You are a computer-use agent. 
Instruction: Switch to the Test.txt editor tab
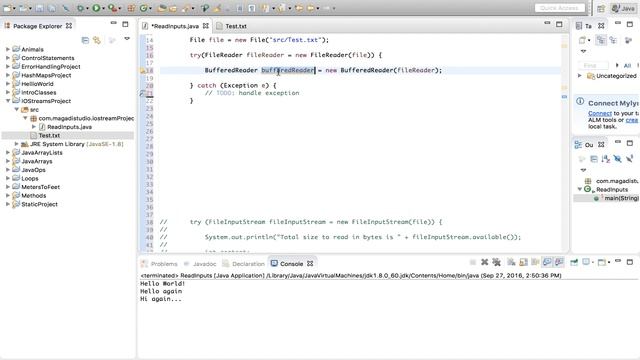tap(232, 26)
